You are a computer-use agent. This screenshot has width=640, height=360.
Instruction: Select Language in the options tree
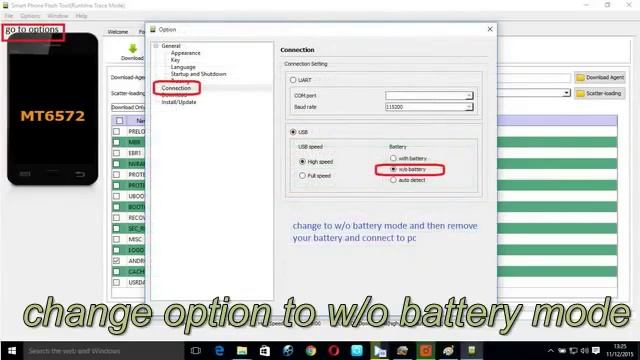(x=183, y=67)
